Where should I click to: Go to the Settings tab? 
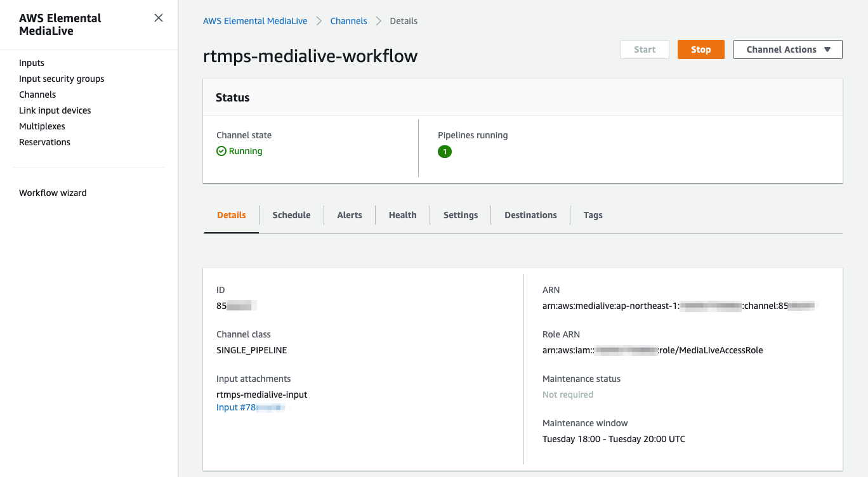(x=461, y=215)
